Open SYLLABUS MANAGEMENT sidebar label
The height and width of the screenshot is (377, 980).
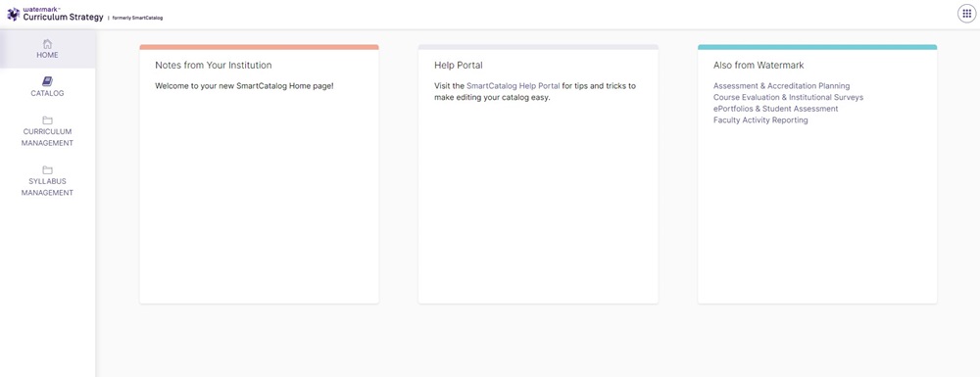tap(47, 187)
